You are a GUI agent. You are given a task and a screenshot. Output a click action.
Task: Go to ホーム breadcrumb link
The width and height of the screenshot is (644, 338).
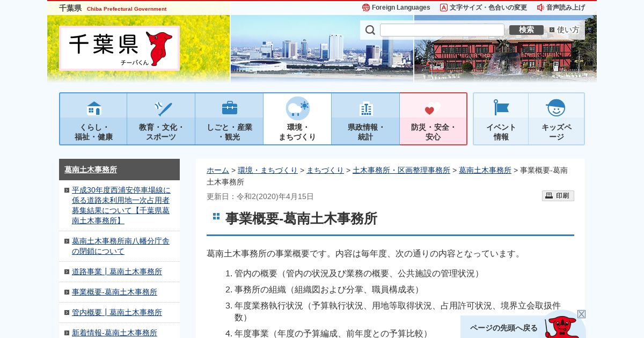pos(218,170)
